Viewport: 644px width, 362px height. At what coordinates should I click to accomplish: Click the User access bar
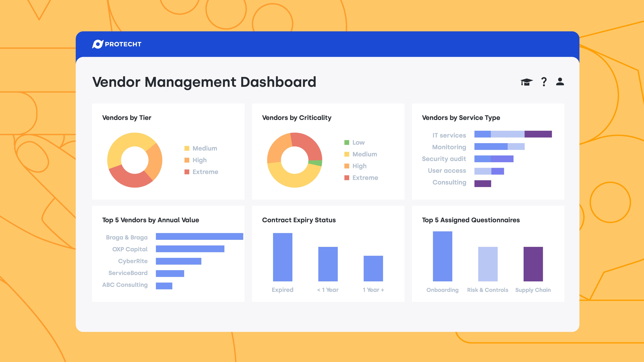489,171
